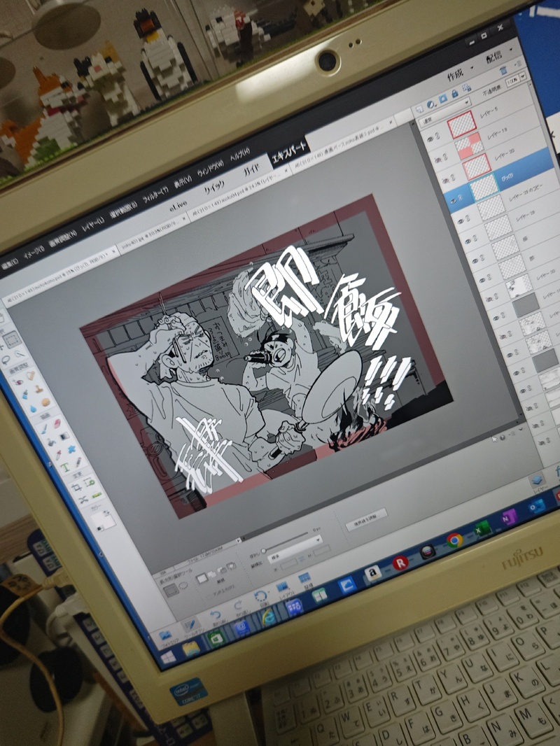
Task: Lock all pixels with padlock icon
Action: [x=455, y=94]
